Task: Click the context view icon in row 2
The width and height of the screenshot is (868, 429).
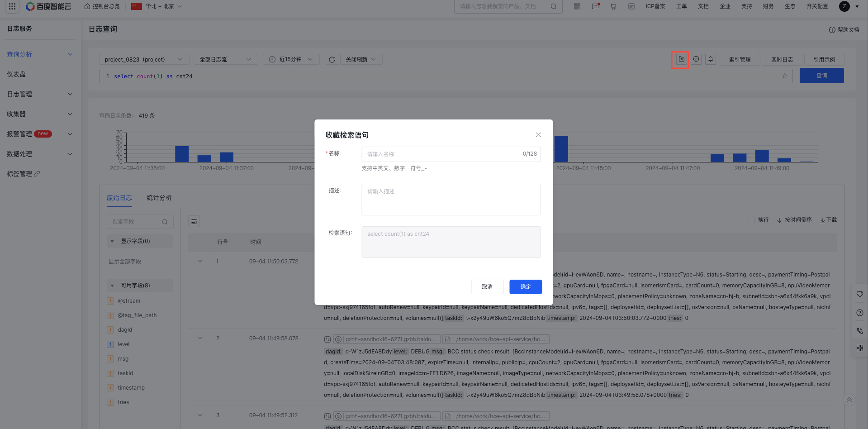Action: [327, 339]
